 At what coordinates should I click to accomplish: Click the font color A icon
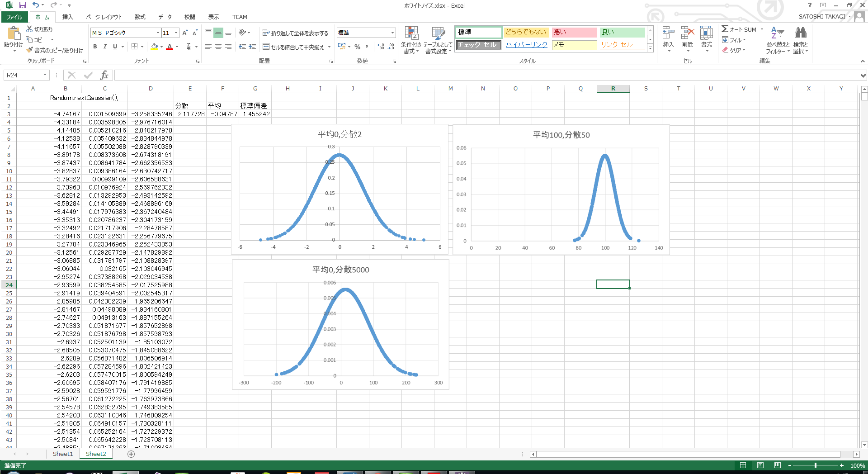(x=170, y=47)
